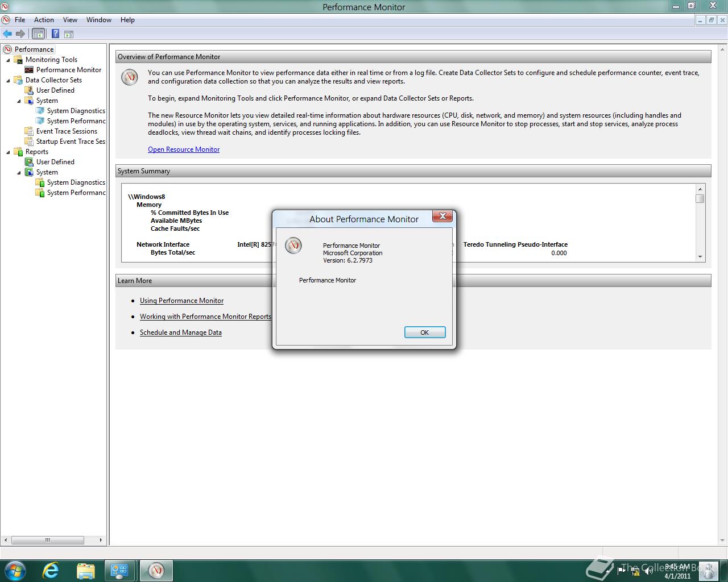Click % Committed Bytes In Use label
The height and width of the screenshot is (582, 728).
coord(189,213)
